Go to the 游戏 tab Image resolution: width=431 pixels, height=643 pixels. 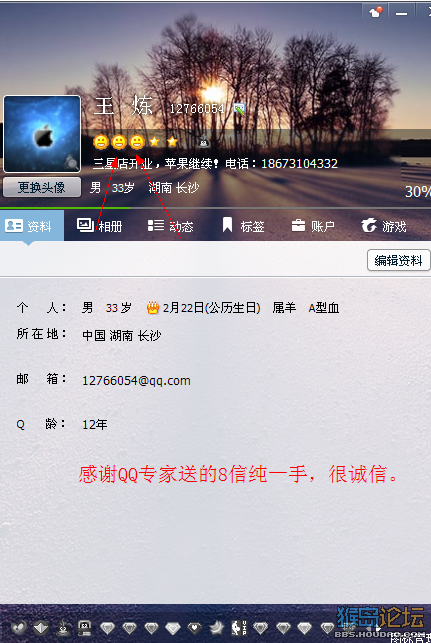click(x=384, y=226)
